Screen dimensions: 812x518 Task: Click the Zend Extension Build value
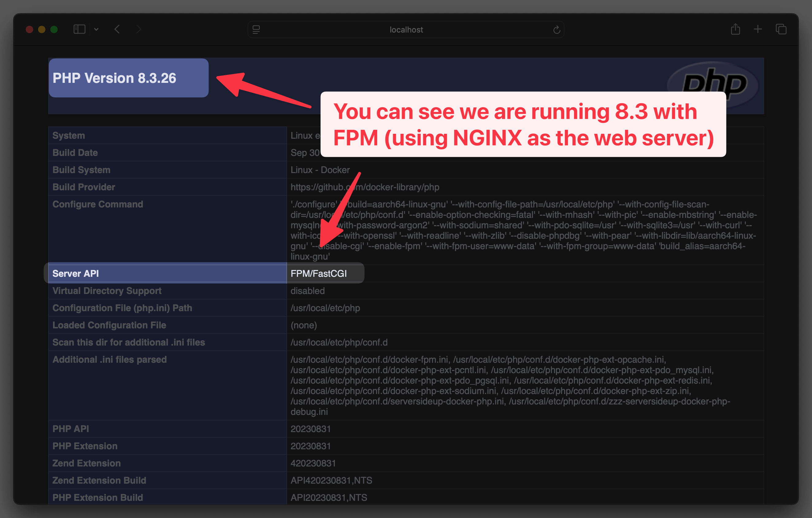pyautogui.click(x=331, y=480)
